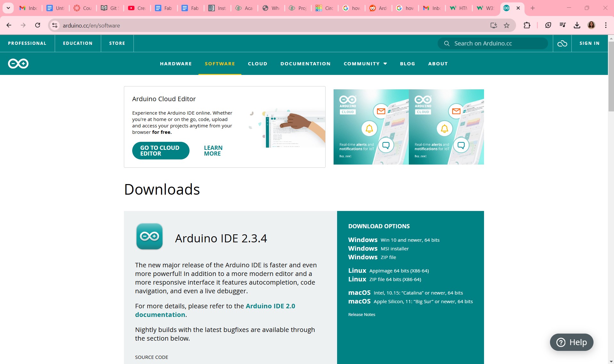Viewport: 614px width, 364px height.
Task: Click the Search on Arduino.cc field
Action: [x=493, y=43]
